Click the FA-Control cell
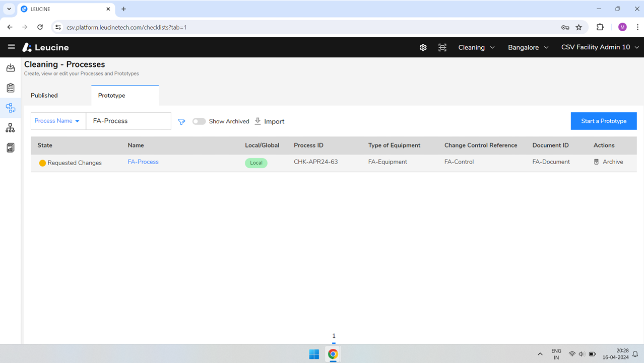 point(459,162)
